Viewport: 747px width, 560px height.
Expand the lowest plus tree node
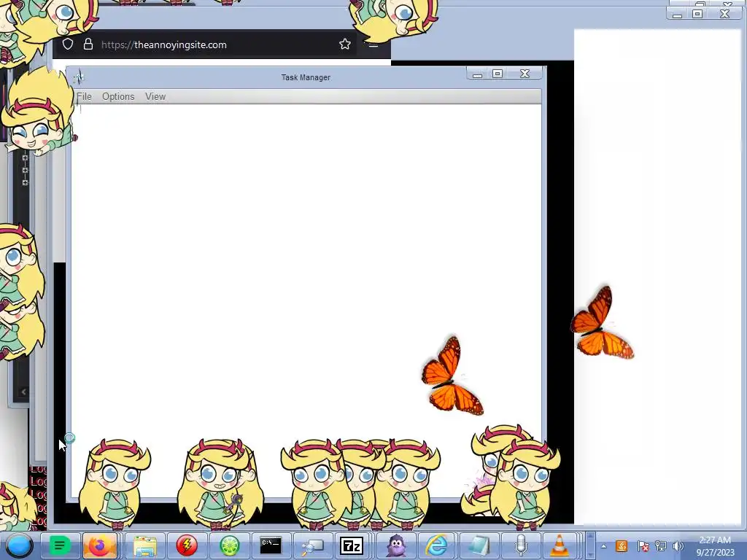tap(26, 183)
